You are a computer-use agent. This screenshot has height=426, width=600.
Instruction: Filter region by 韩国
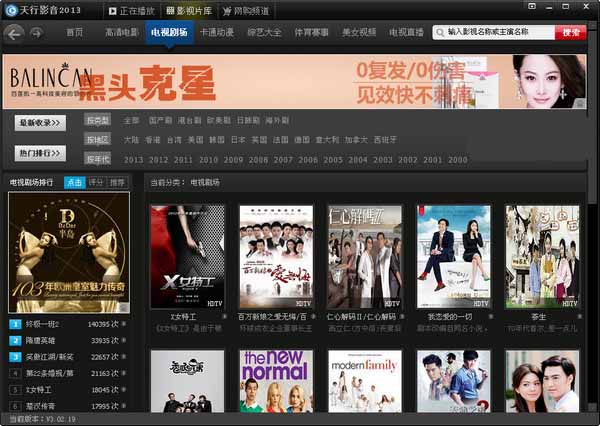click(217, 140)
